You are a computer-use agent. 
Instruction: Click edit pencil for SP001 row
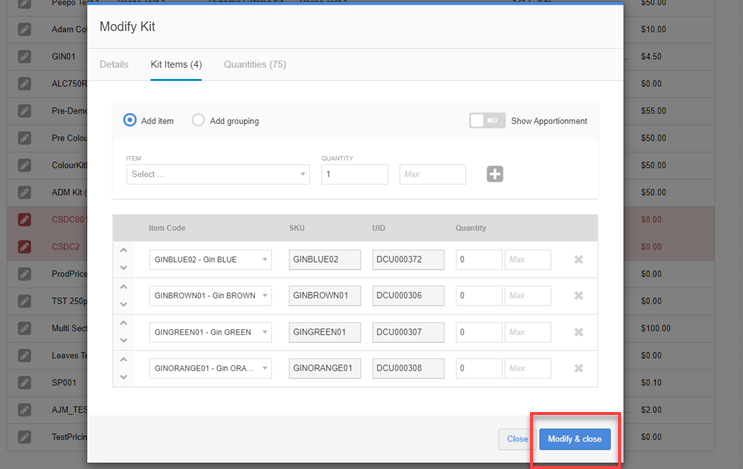click(25, 382)
